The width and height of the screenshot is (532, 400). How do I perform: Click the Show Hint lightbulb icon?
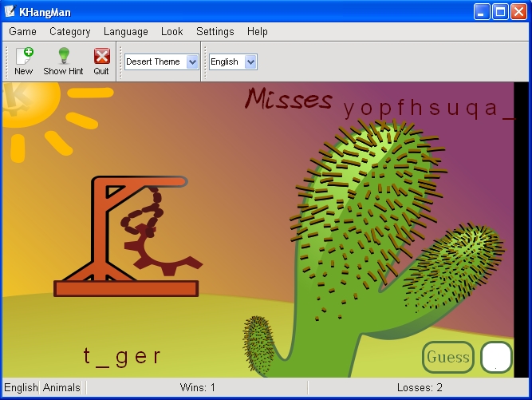pyautogui.click(x=63, y=61)
